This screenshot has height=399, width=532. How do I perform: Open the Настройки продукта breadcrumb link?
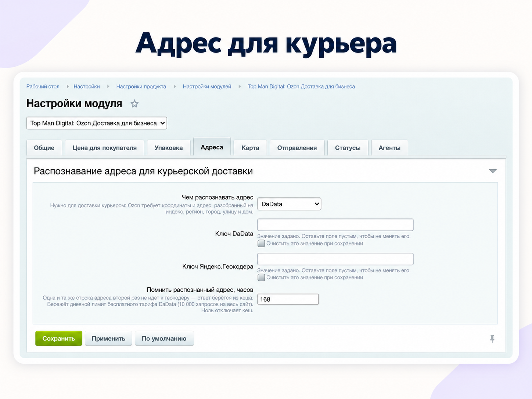(x=141, y=87)
